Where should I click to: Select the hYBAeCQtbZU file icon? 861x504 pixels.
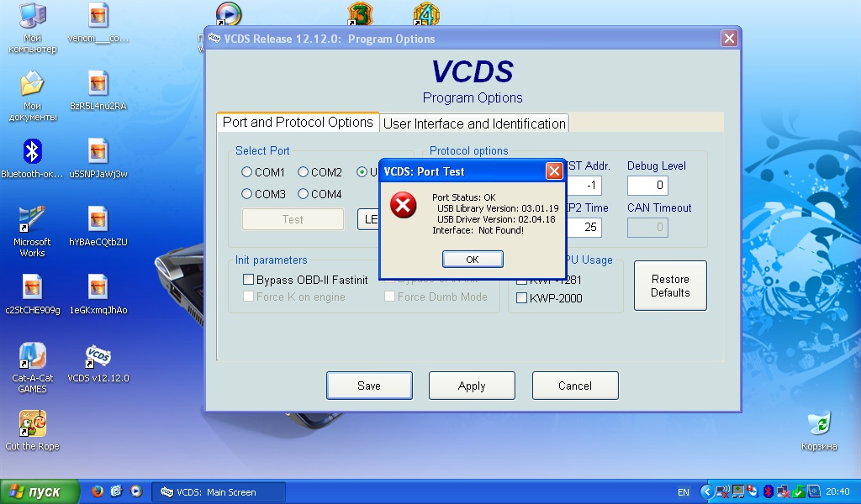point(98,227)
